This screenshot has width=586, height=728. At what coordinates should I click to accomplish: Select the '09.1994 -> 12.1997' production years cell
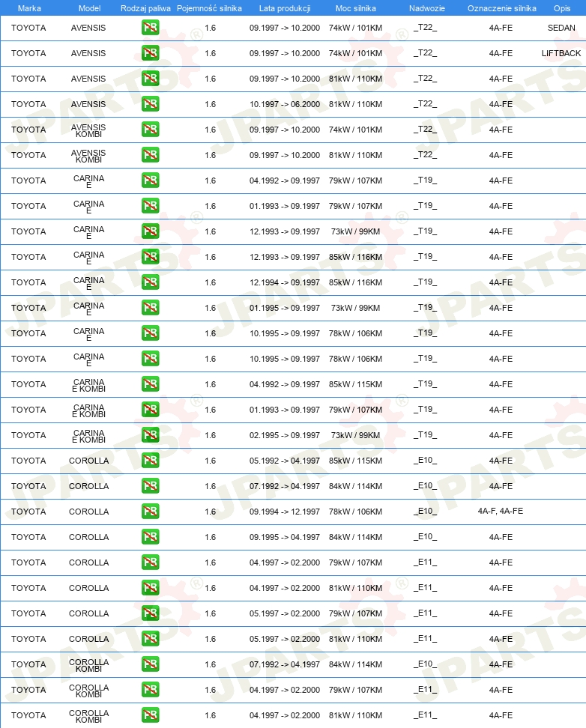(285, 512)
